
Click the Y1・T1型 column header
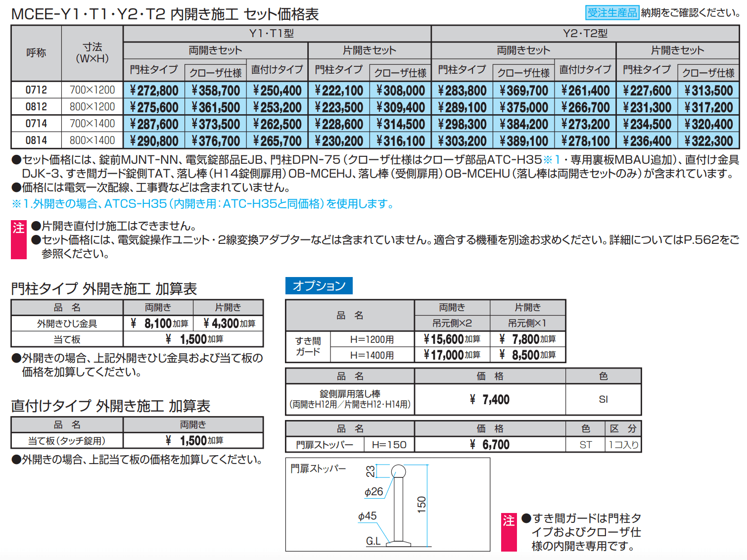(x=277, y=34)
